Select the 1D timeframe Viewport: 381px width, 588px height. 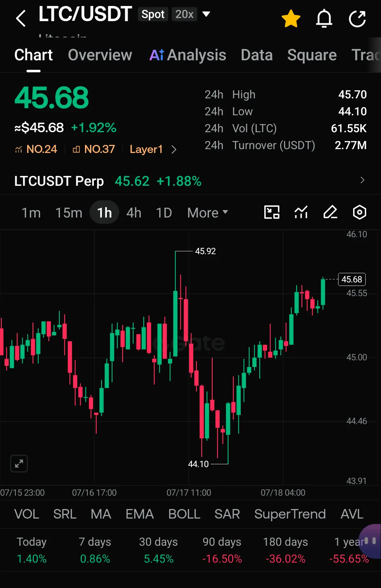tap(164, 213)
